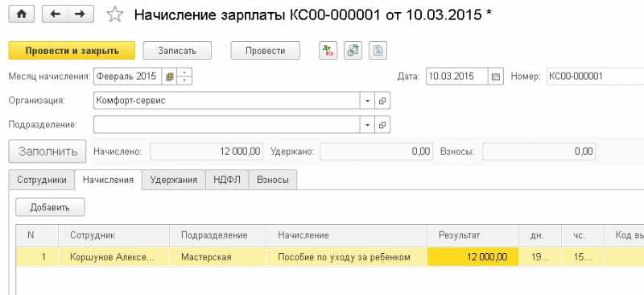Click the Заполнить button
Screen dimensions: 644x295
tap(47, 152)
